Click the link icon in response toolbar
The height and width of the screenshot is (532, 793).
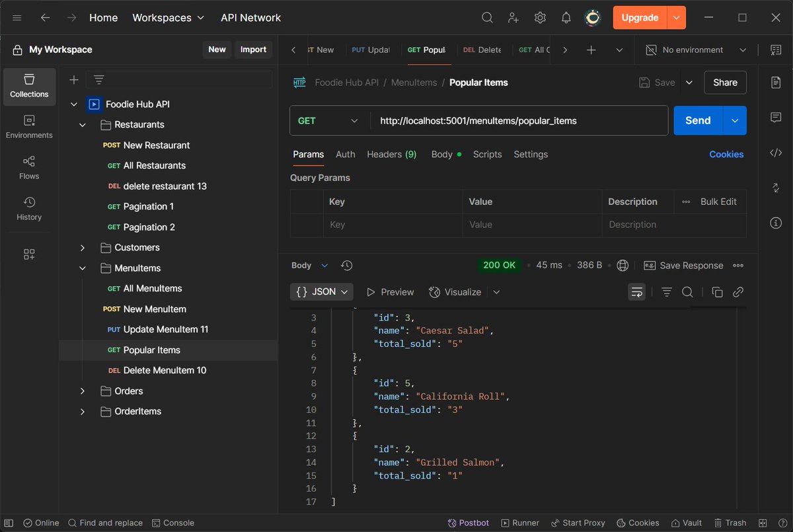pyautogui.click(x=739, y=292)
